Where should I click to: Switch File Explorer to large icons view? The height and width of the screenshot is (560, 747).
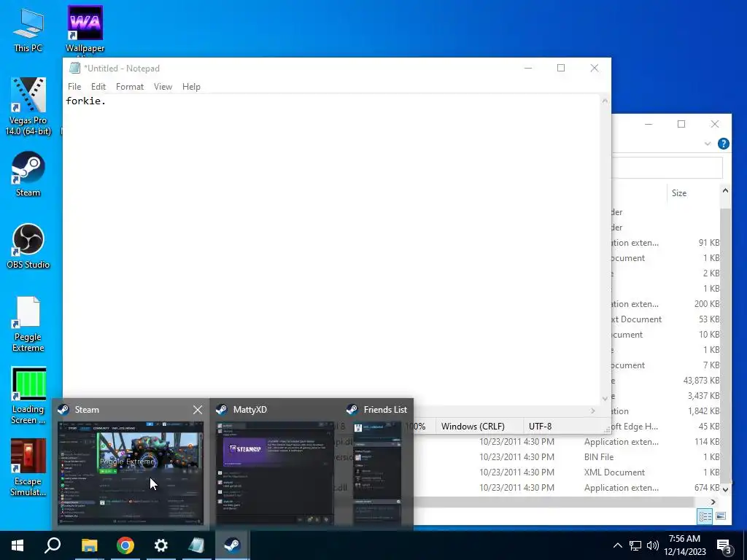tap(721, 516)
